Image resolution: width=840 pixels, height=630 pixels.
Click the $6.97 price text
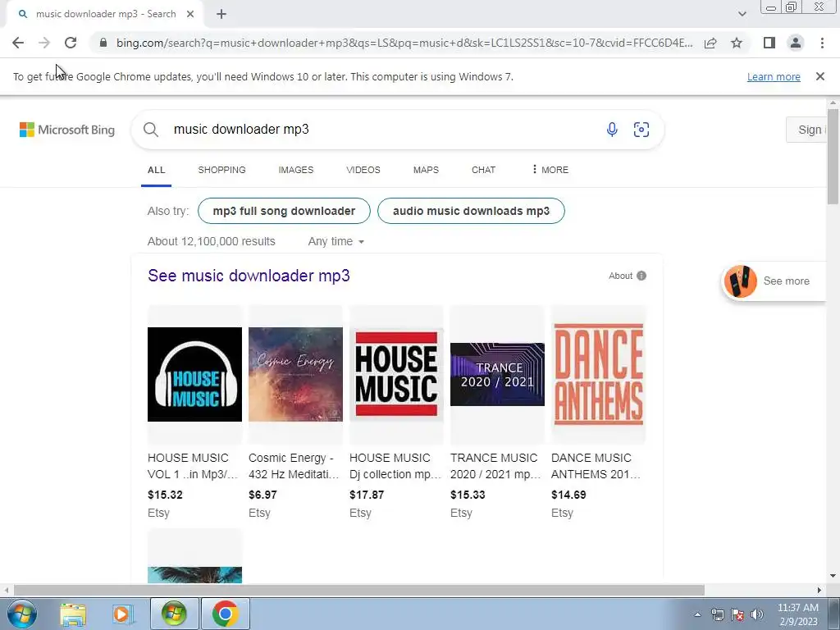[x=262, y=495]
